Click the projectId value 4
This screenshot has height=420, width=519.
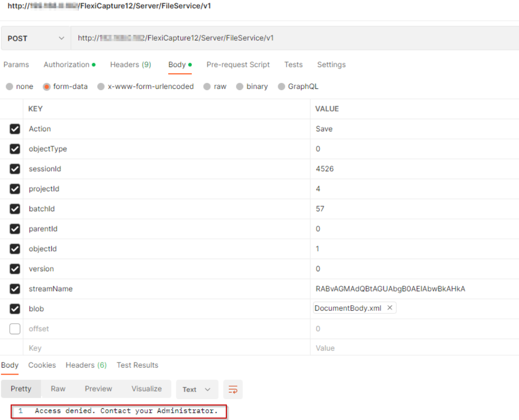pos(318,189)
